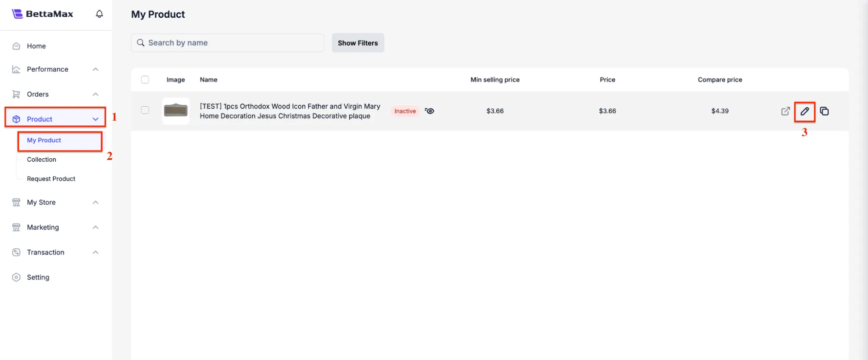Open the Collection submenu item

(x=42, y=160)
